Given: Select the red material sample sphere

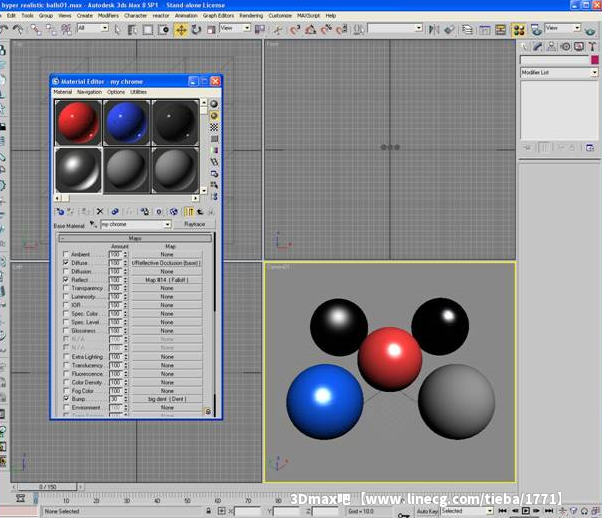Looking at the screenshot, I should pos(78,122).
